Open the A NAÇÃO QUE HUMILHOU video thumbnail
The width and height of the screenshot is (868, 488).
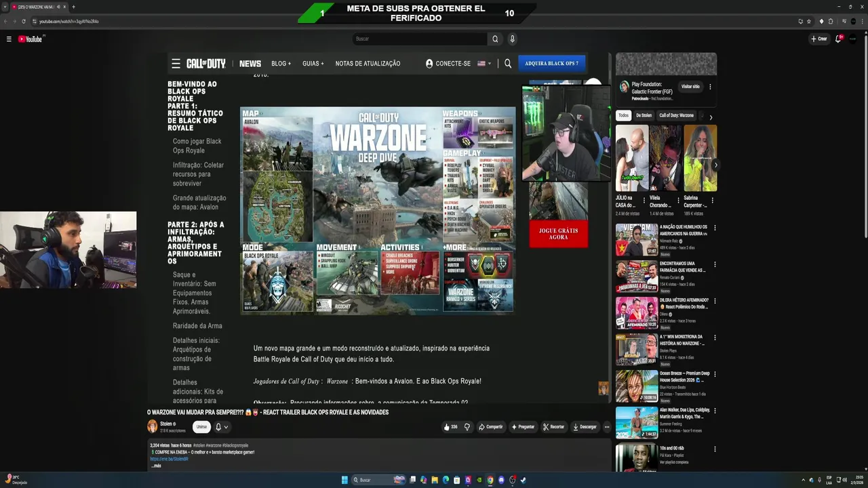pyautogui.click(x=637, y=240)
